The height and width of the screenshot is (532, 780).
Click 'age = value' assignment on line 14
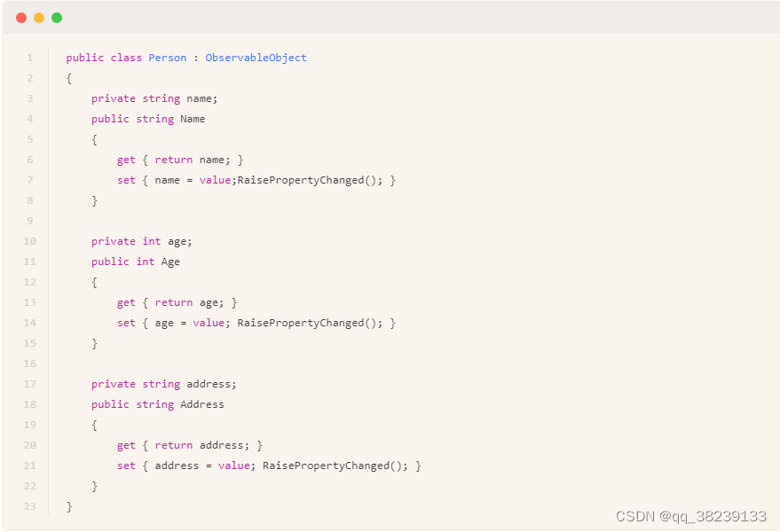(190, 323)
